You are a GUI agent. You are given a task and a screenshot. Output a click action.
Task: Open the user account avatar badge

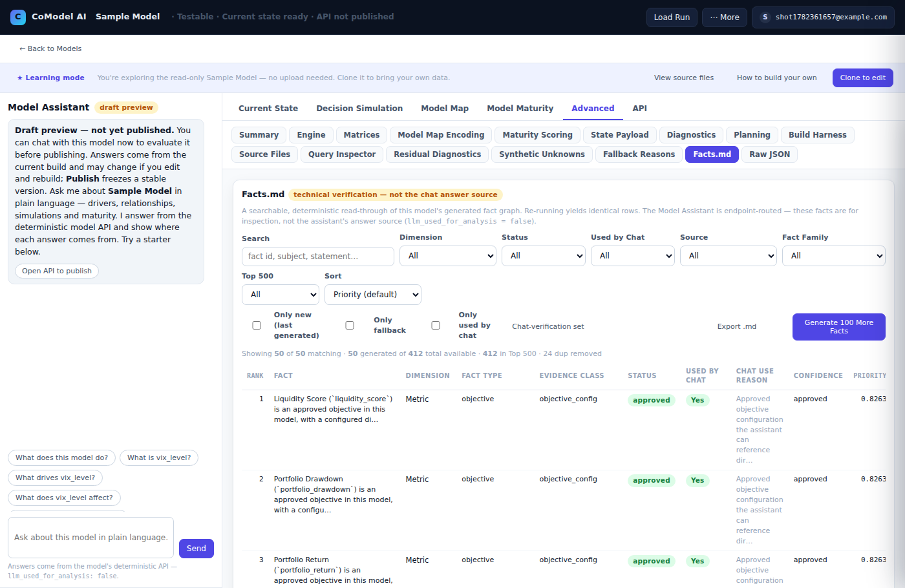tap(765, 17)
